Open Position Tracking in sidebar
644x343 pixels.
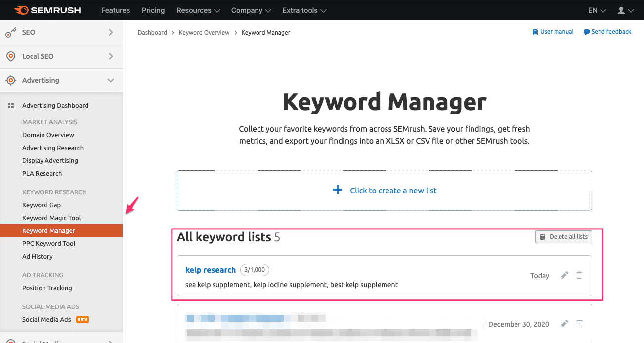[x=47, y=288]
